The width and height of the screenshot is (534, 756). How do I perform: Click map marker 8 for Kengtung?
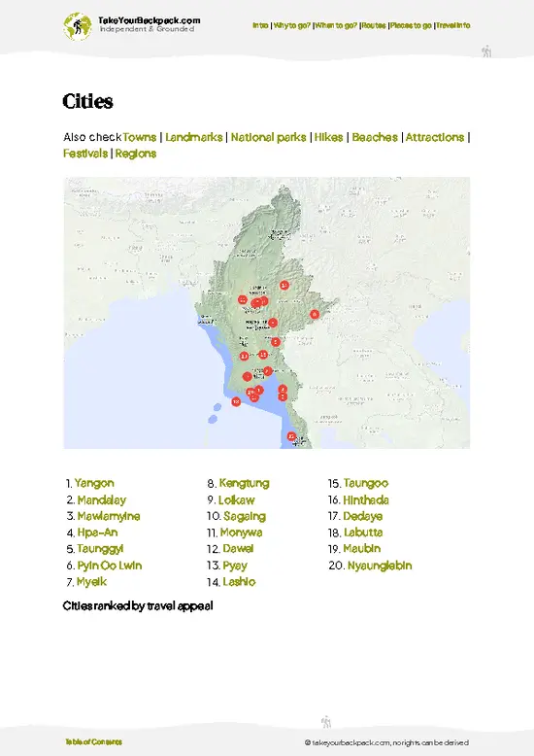pyautogui.click(x=315, y=315)
